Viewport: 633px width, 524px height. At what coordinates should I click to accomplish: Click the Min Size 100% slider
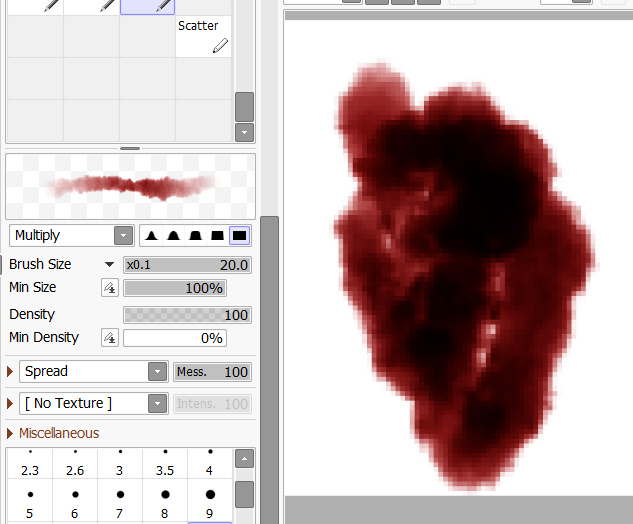pos(175,288)
